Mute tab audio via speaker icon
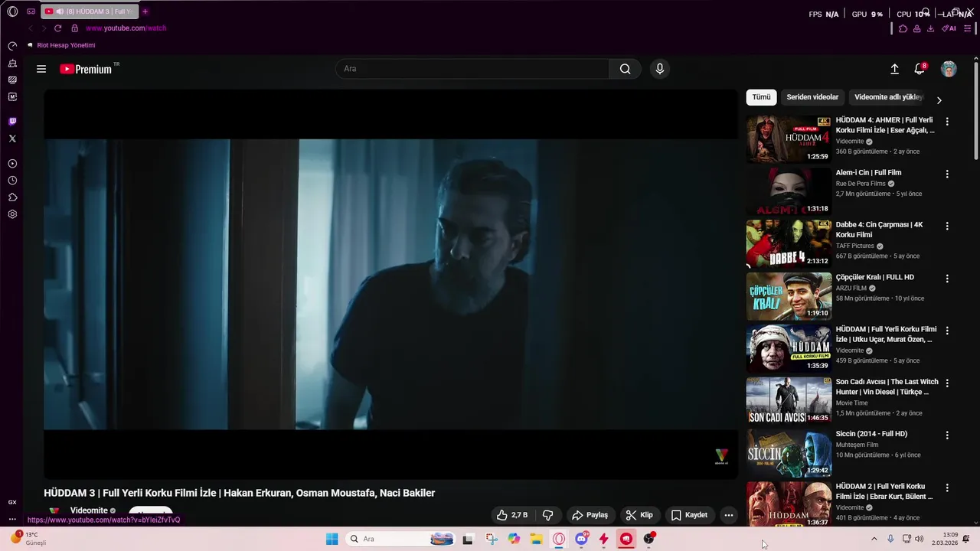This screenshot has width=980, height=551. 60,11
